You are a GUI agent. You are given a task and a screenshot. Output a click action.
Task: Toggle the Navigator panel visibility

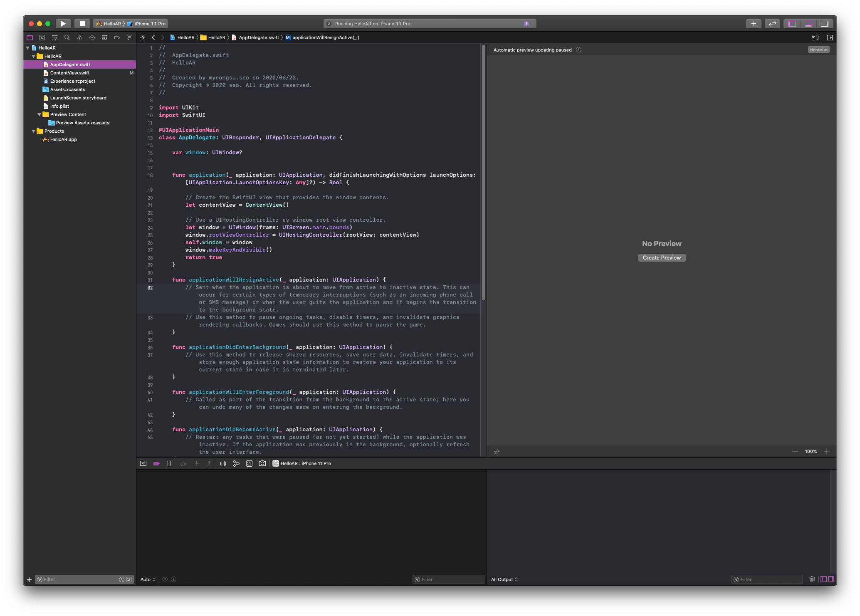pyautogui.click(x=792, y=24)
